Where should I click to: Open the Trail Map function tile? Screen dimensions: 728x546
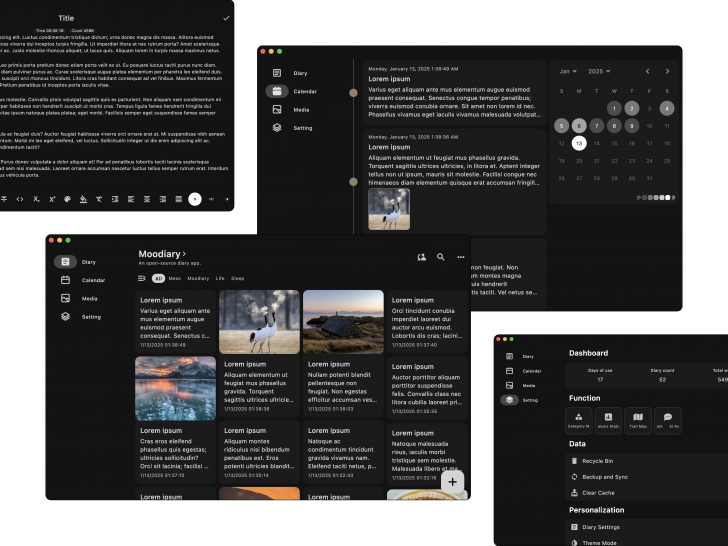click(638, 421)
